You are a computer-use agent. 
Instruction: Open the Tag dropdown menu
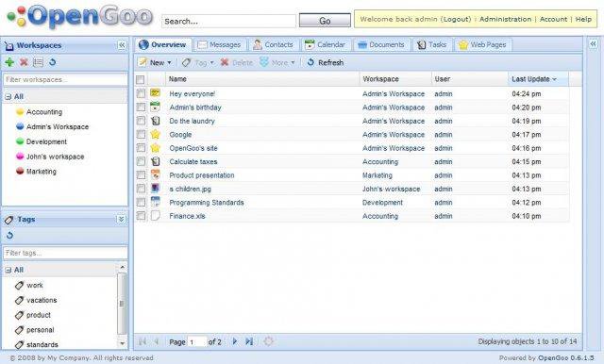point(198,62)
